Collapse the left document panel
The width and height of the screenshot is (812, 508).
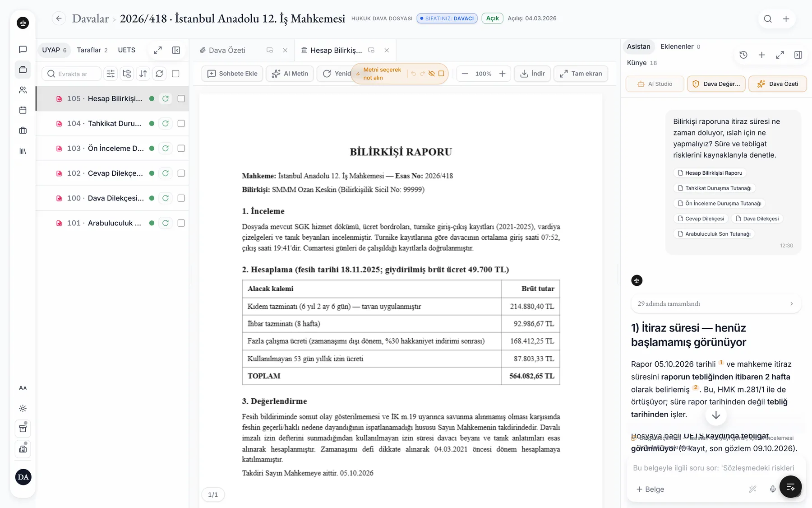(176, 50)
